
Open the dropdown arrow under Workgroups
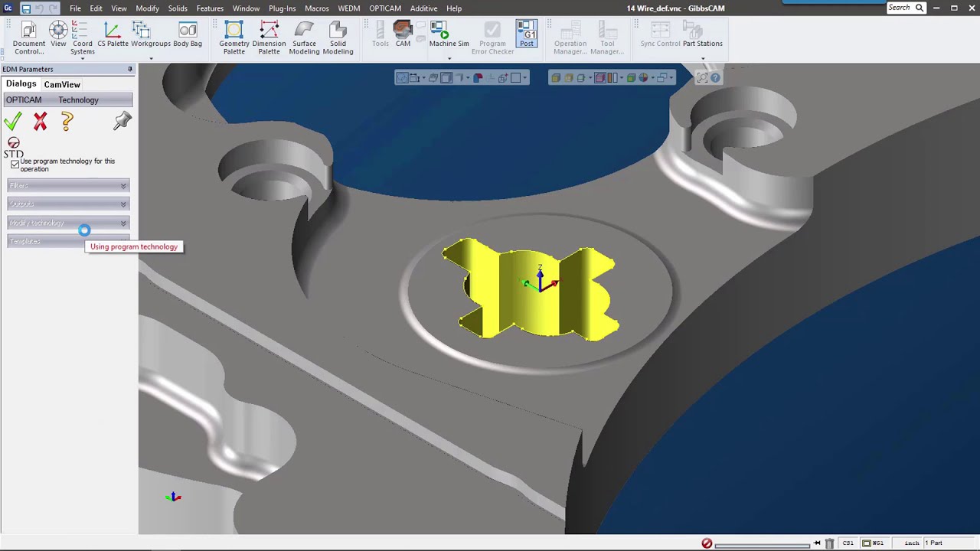151,59
